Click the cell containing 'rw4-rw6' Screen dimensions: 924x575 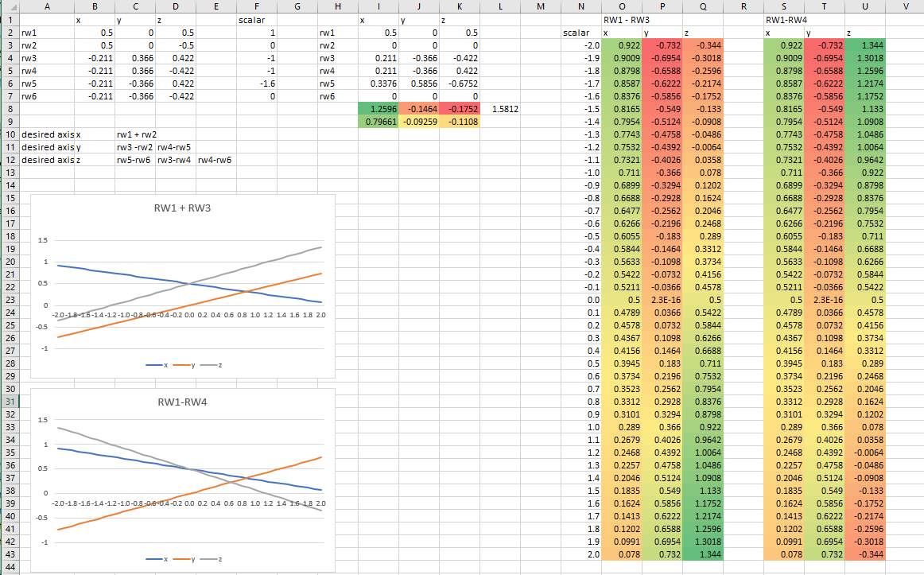point(215,160)
